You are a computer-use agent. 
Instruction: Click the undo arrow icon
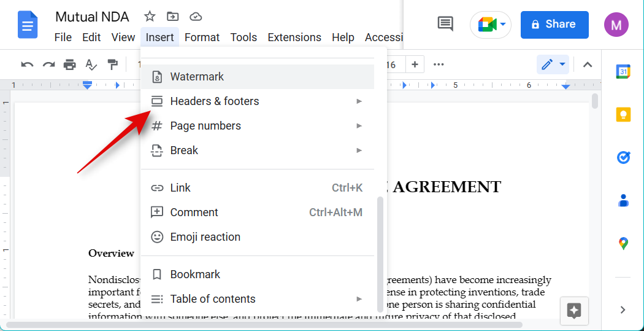(27, 64)
